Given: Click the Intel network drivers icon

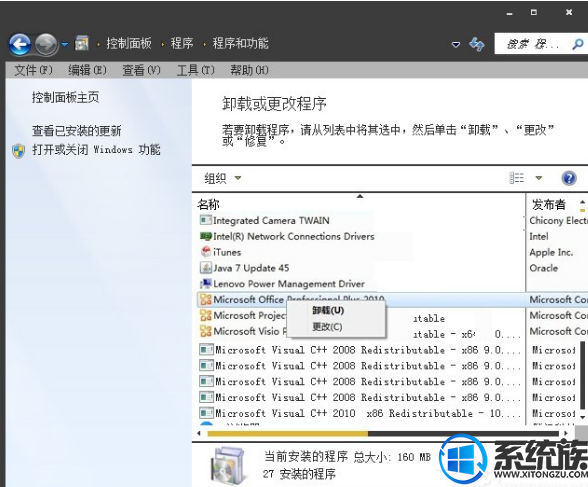Looking at the screenshot, I should point(206,236).
